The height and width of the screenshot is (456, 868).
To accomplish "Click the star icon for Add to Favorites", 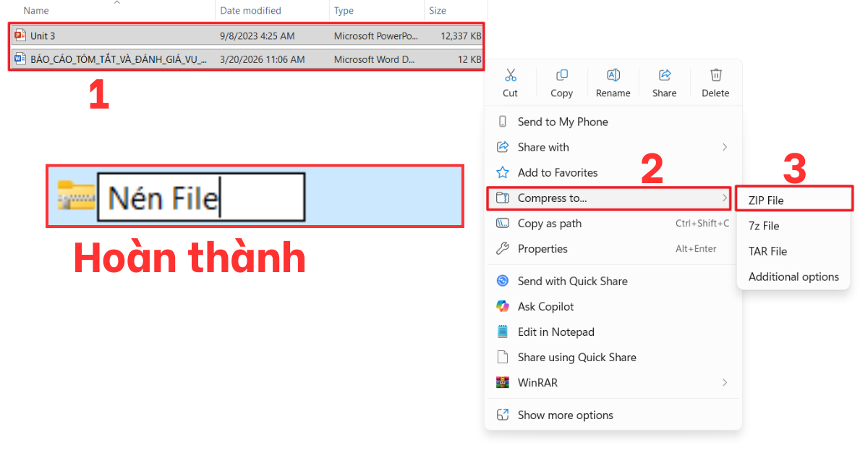I will pyautogui.click(x=503, y=172).
